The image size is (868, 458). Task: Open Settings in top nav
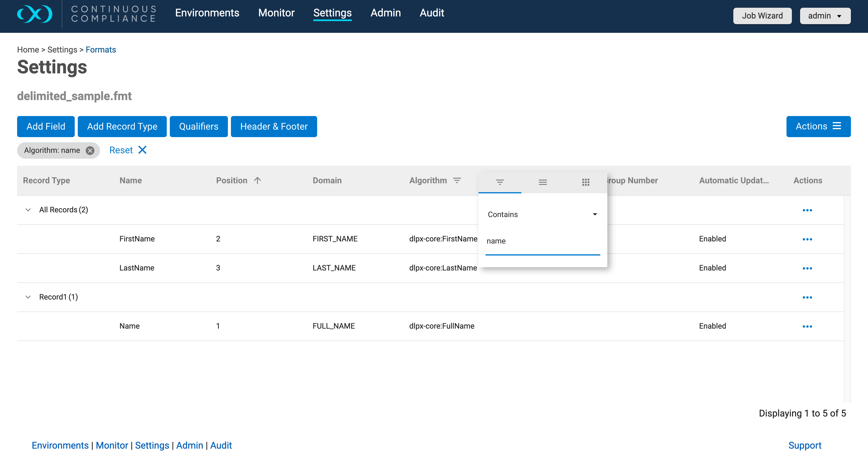[333, 13]
